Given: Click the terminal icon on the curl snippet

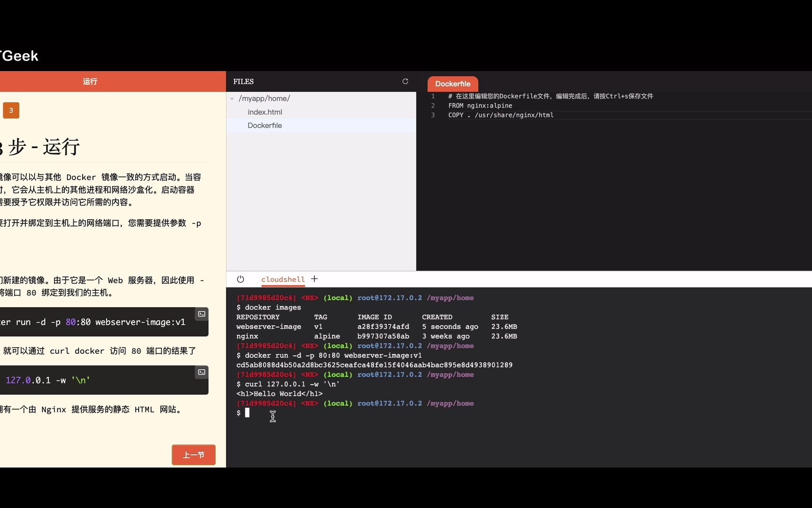Looking at the screenshot, I should point(201,372).
